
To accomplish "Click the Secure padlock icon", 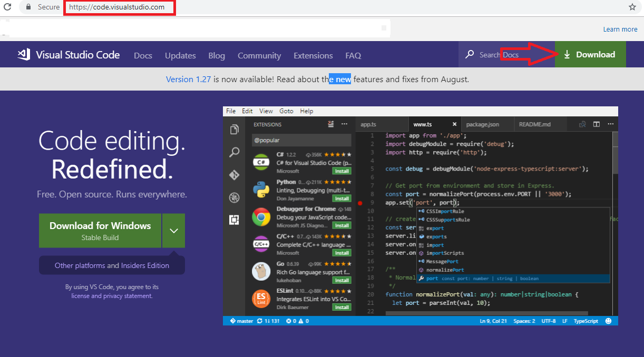I will click(x=28, y=7).
